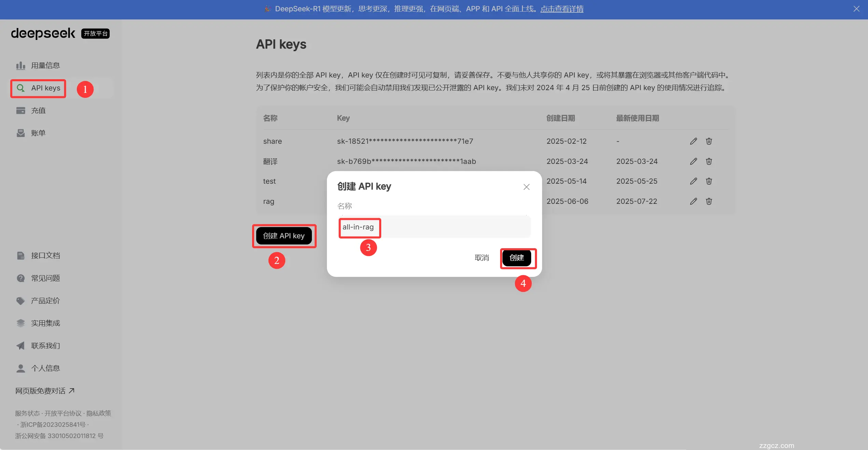Edit the rag key with pencil icon
This screenshot has height=450, width=868.
[693, 201]
